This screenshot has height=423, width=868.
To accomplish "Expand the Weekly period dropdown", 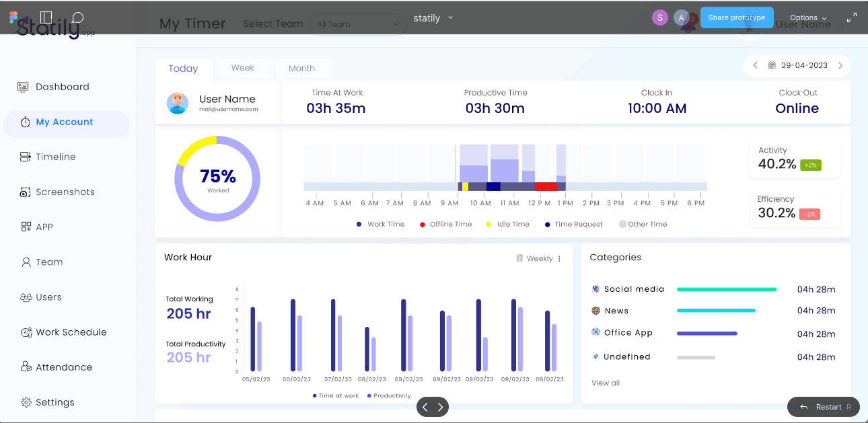I will pos(535,258).
